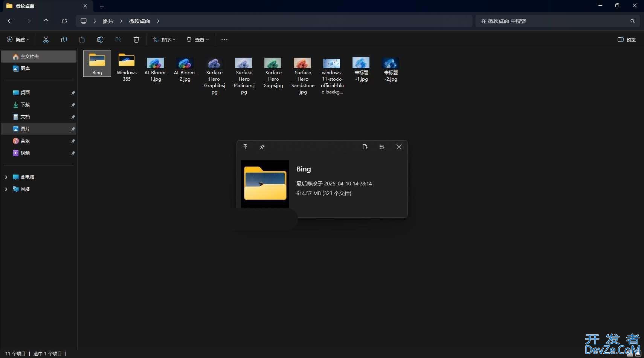Open the 查看 (View) dropdown
644x358 pixels.
198,40
